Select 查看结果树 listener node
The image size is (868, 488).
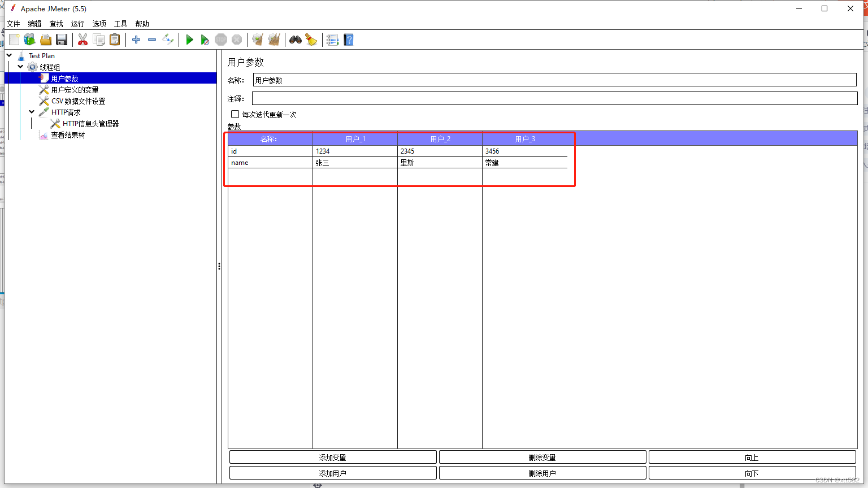click(68, 135)
